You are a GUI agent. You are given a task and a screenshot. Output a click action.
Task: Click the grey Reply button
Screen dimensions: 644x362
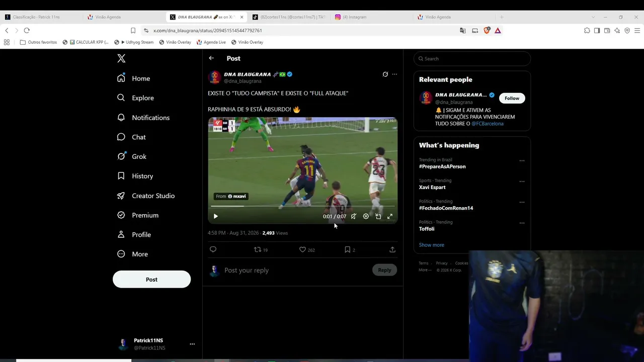[384, 270]
